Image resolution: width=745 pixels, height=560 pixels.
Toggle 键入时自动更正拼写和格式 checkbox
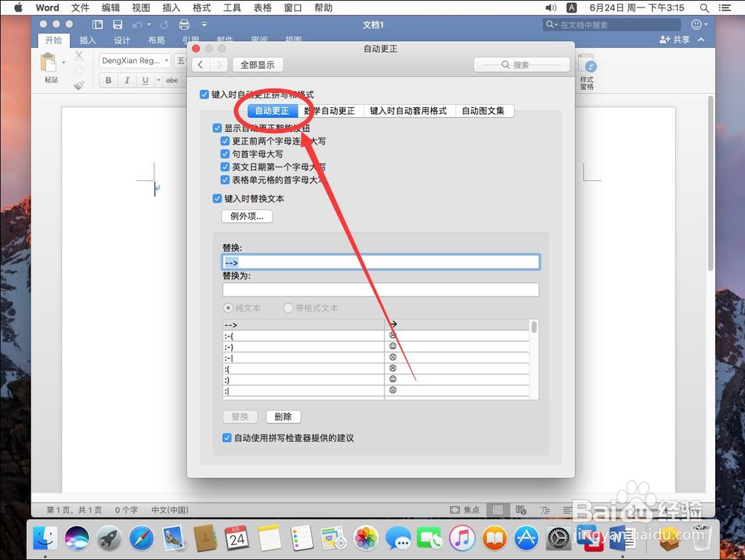pos(204,95)
